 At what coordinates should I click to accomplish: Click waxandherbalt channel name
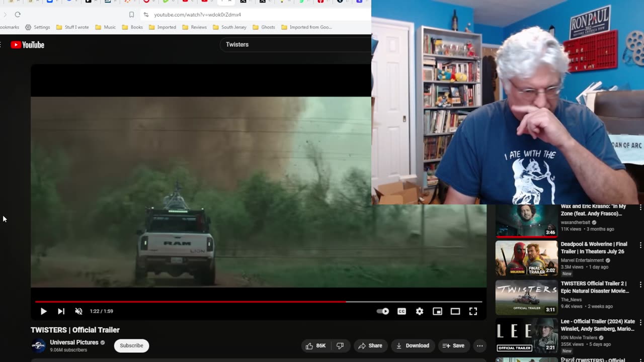tap(576, 222)
